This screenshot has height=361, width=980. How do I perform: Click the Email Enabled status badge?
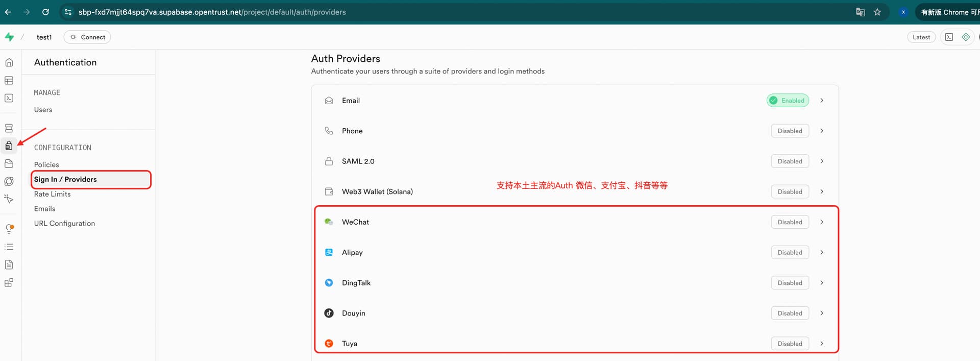click(x=788, y=101)
